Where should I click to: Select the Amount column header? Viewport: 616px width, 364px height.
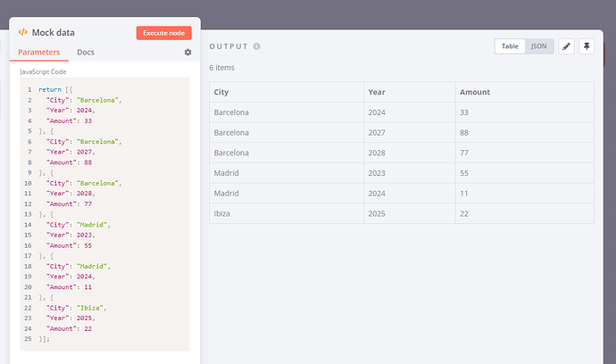524,92
